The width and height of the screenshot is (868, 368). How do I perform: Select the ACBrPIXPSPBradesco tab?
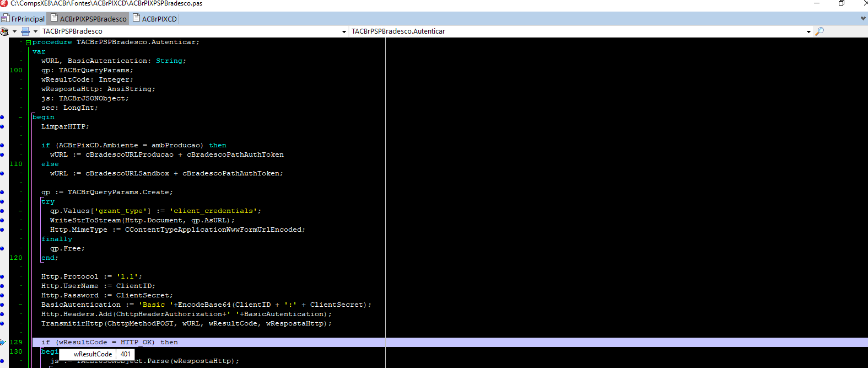pos(88,19)
